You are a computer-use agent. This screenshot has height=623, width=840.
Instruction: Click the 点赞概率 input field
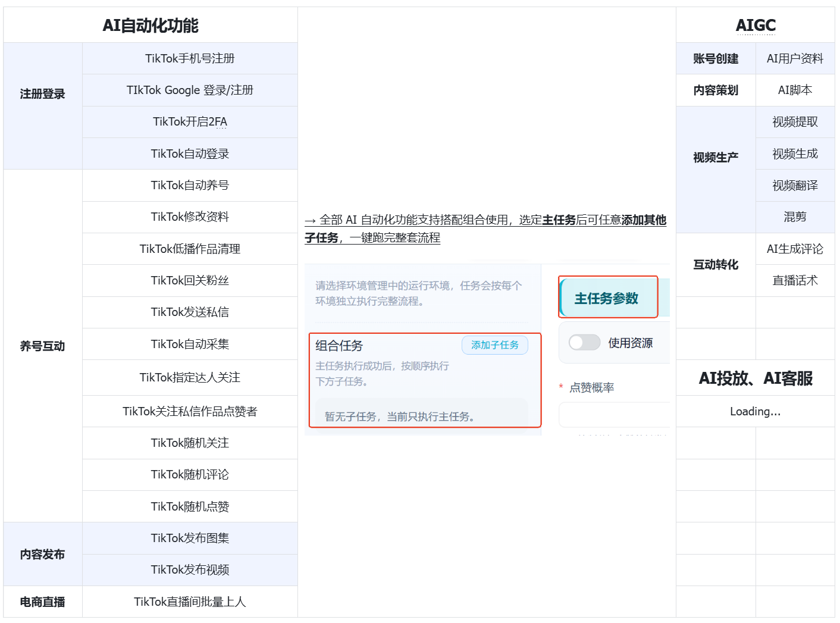tap(614, 415)
